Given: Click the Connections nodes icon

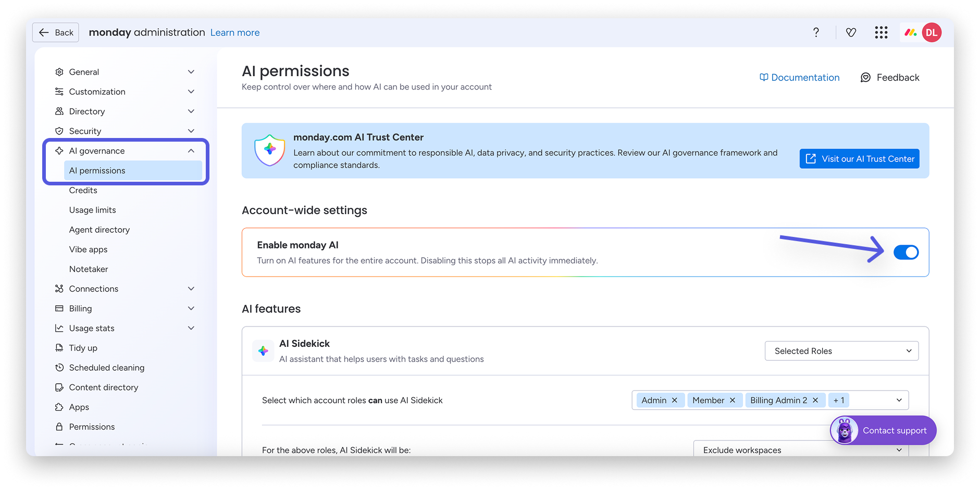Looking at the screenshot, I should [x=59, y=288].
